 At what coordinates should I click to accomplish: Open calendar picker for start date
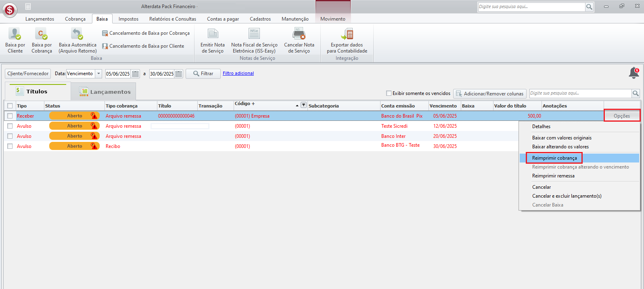point(136,74)
